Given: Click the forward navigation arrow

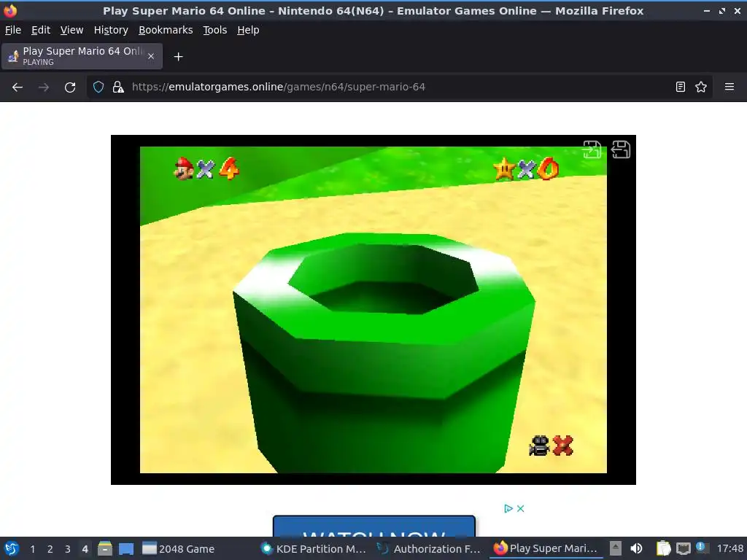Looking at the screenshot, I should [44, 87].
